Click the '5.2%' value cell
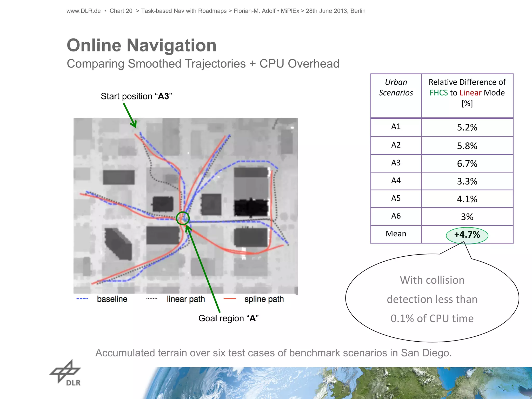Screen dimensions: 532x399 click(x=467, y=127)
